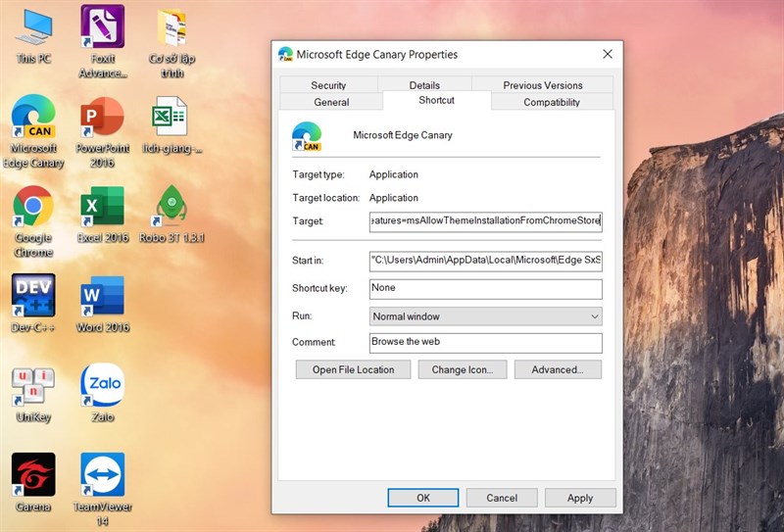Open the Run window mode dropdown

click(x=485, y=316)
